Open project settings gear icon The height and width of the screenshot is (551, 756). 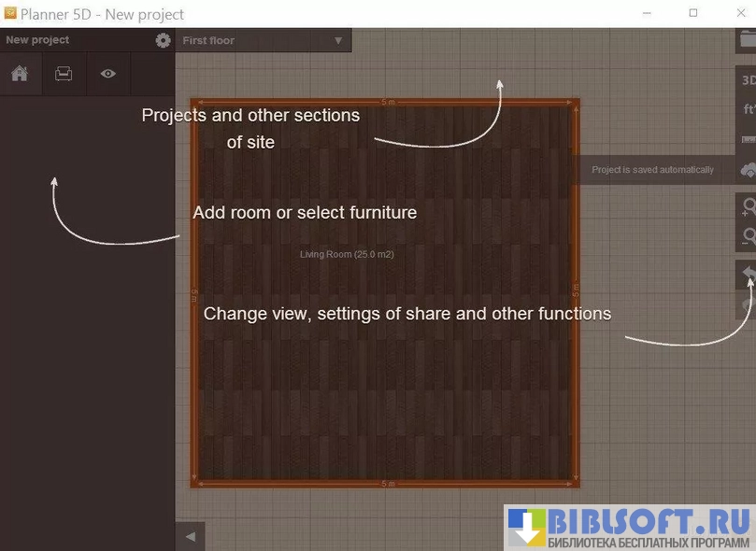(x=164, y=40)
